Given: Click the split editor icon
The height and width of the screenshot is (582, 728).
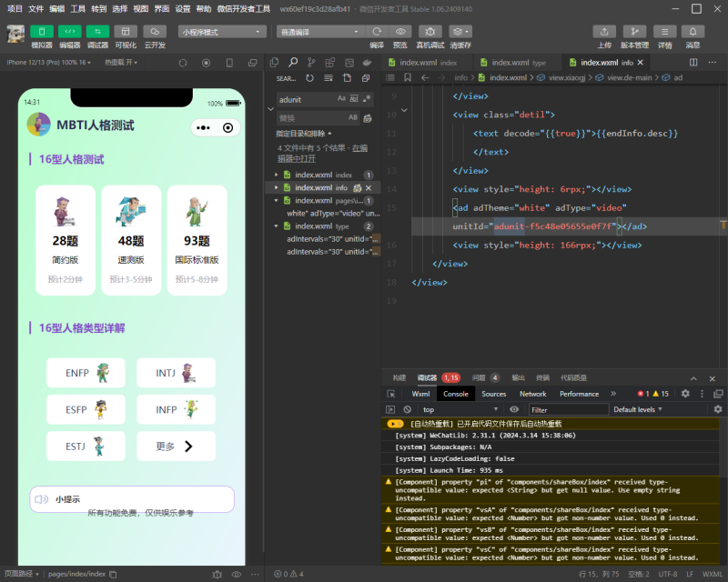Looking at the screenshot, I should 693,63.
